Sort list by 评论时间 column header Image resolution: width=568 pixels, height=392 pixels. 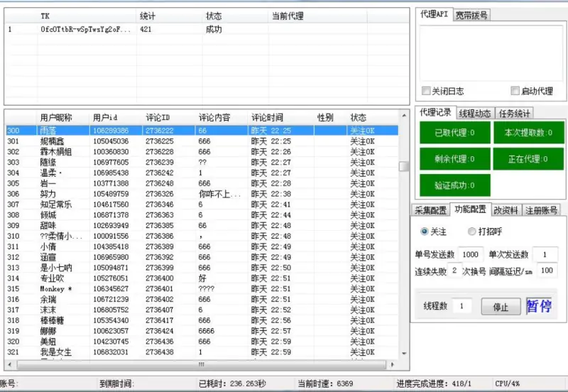(267, 117)
